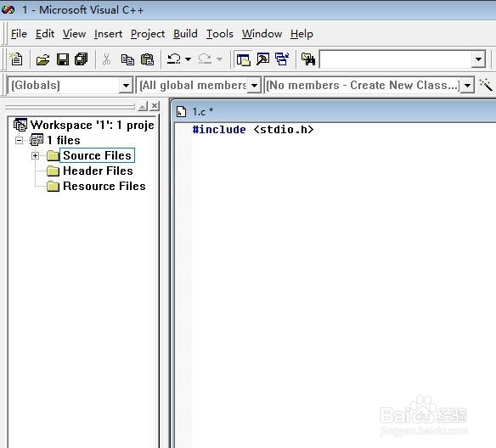Click the New Text File toolbar icon
The height and width of the screenshot is (448, 496).
pyautogui.click(x=16, y=59)
